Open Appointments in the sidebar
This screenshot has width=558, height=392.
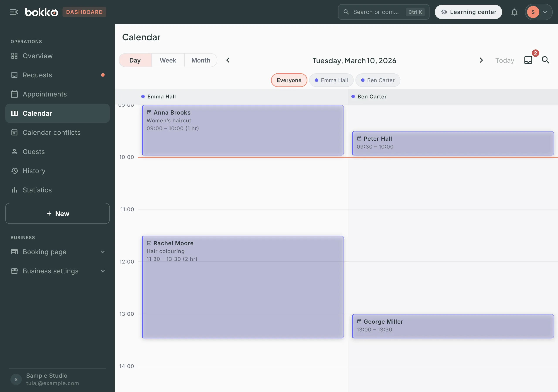click(57, 94)
